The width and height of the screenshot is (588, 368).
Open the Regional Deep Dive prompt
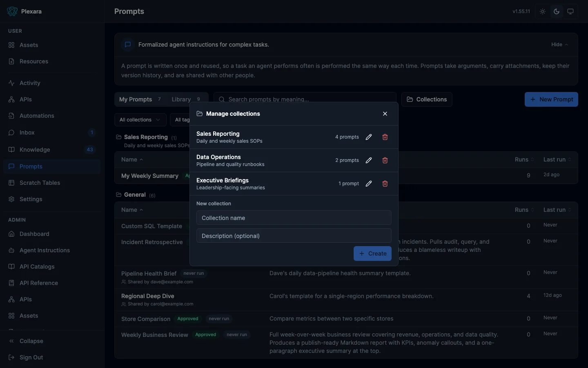[148, 296]
